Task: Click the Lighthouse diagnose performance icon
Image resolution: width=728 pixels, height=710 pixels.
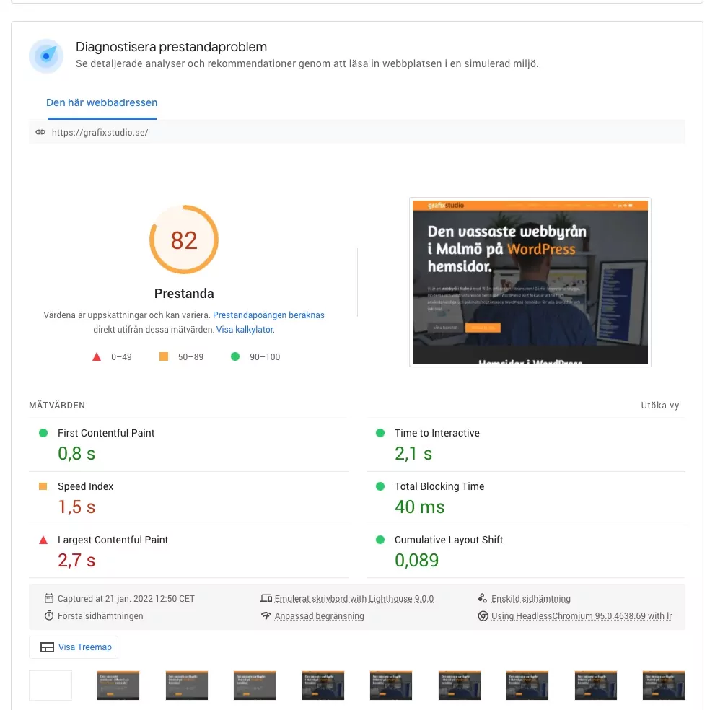Action: 46,56
